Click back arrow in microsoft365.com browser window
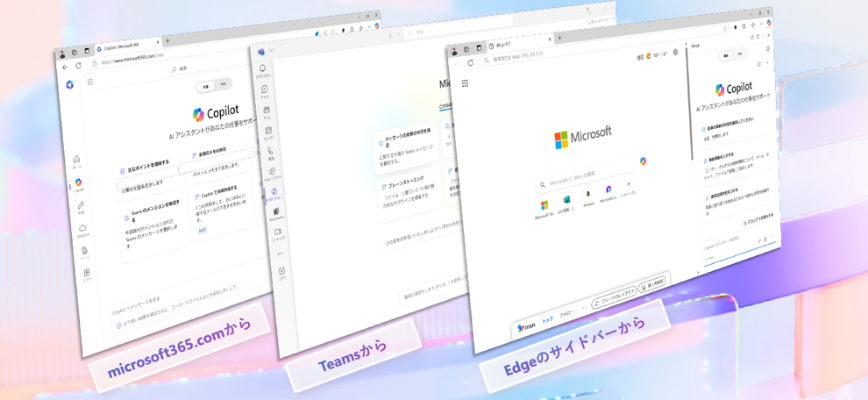 tap(65, 67)
